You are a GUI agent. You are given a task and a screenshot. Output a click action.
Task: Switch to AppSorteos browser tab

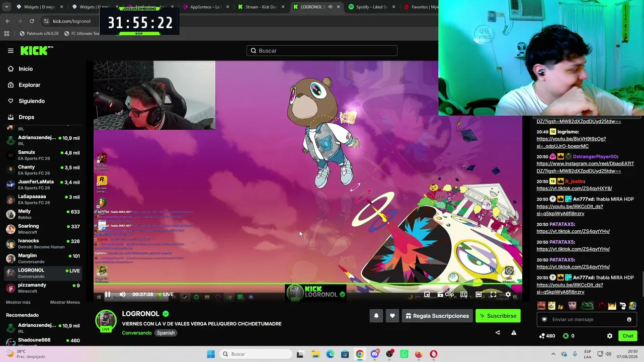click(205, 7)
